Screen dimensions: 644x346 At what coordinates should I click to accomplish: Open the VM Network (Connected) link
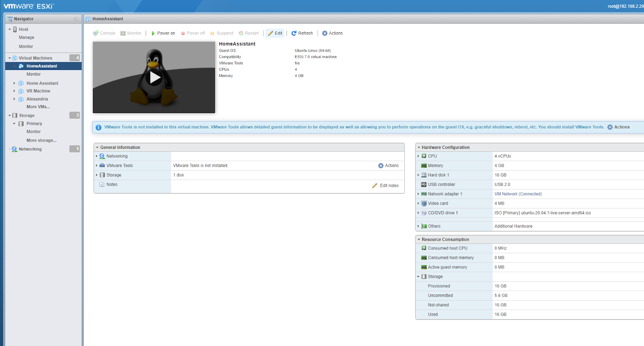pos(518,194)
